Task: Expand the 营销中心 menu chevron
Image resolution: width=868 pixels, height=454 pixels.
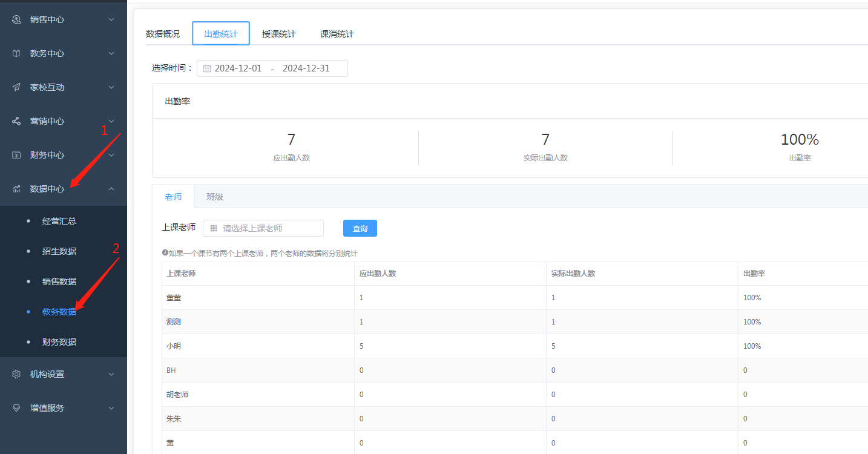Action: 111,121
